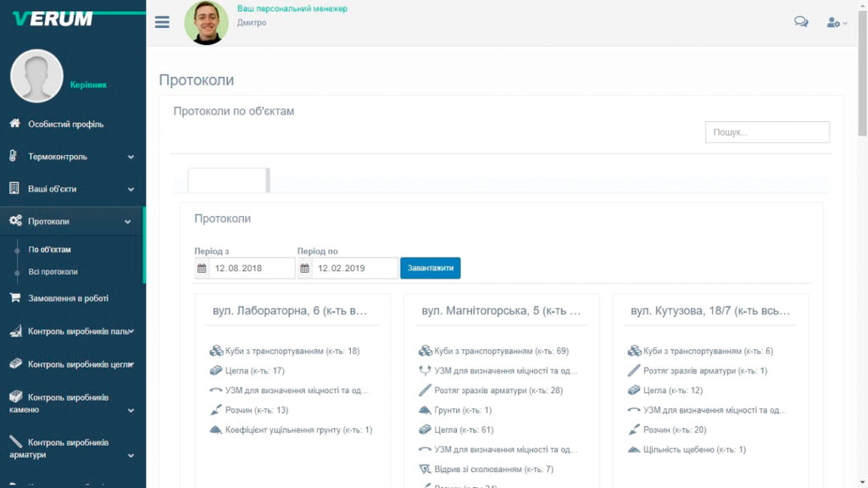Toggle the hamburger menu icon
Screen dimensions: 868x488
click(x=162, y=22)
